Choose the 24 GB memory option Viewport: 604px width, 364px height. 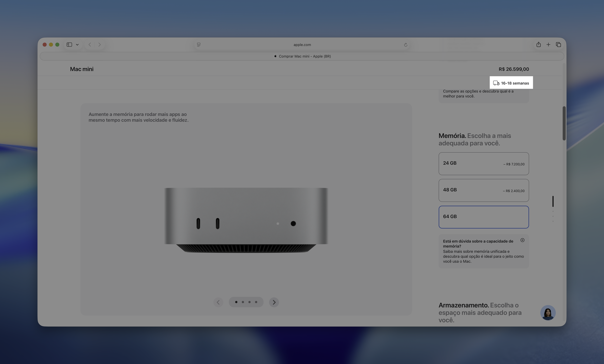click(x=483, y=164)
